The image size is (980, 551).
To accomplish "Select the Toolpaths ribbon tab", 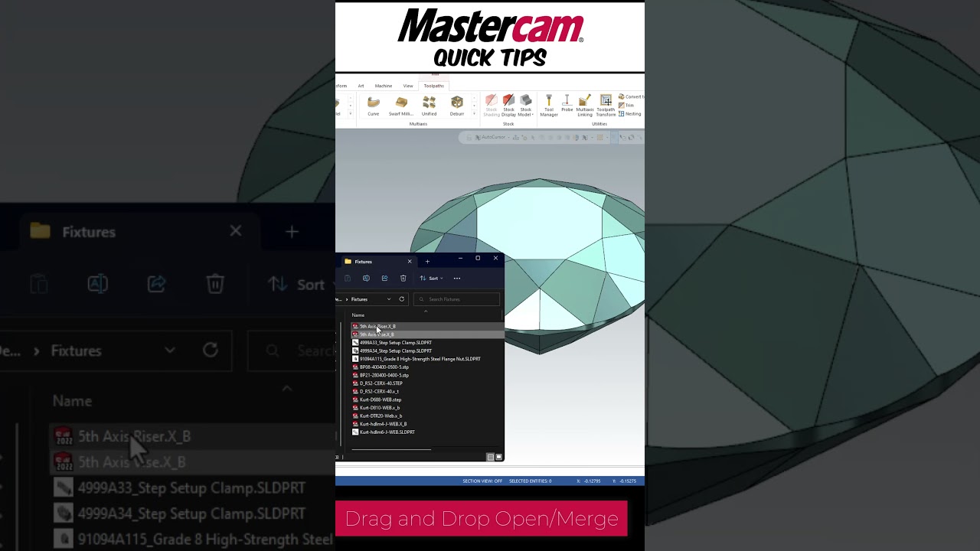I will pyautogui.click(x=434, y=86).
